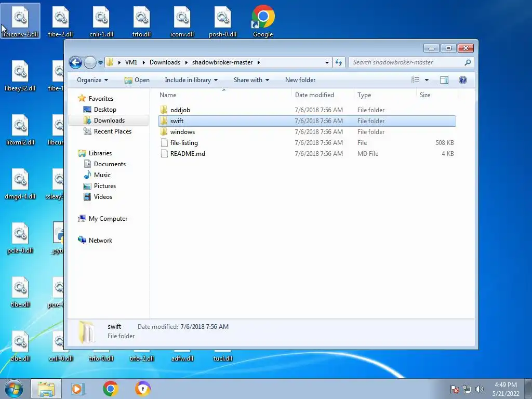Select the posh-0.dll desktop file
The height and width of the screenshot is (399, 532).
click(222, 21)
